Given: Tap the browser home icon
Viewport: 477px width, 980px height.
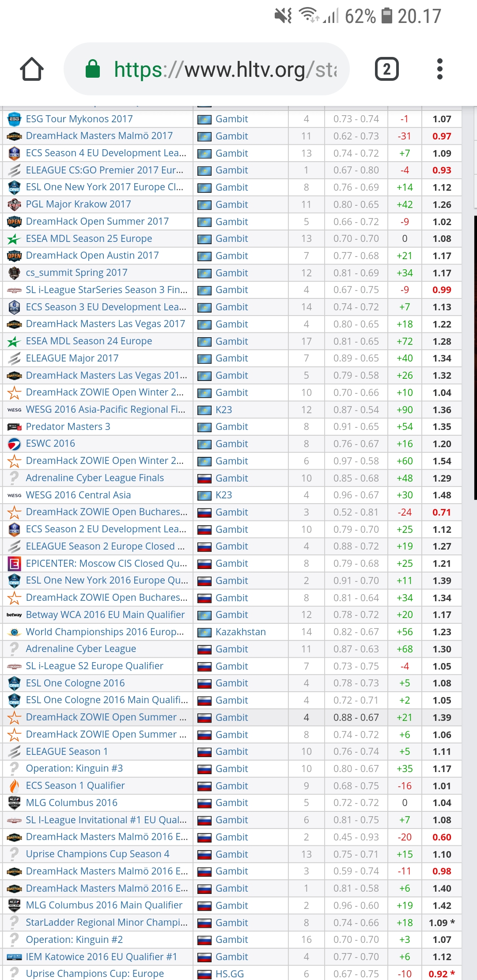Looking at the screenshot, I should [32, 69].
